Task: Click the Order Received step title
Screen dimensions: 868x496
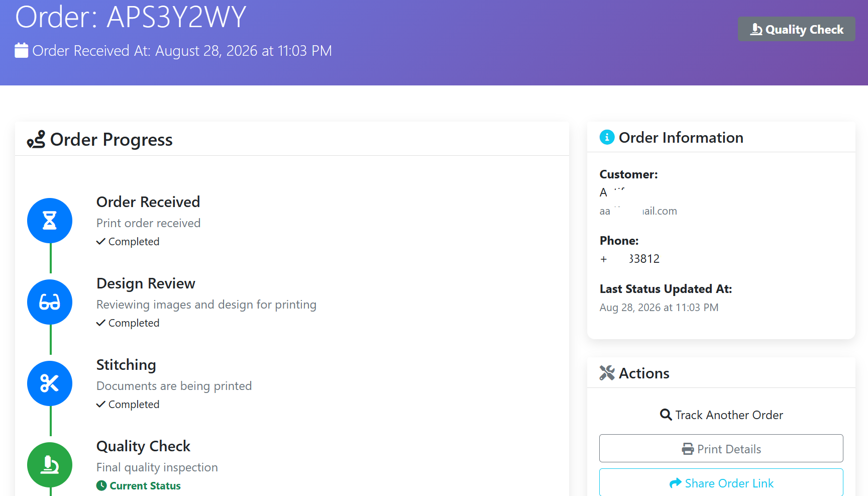Action: click(x=148, y=202)
